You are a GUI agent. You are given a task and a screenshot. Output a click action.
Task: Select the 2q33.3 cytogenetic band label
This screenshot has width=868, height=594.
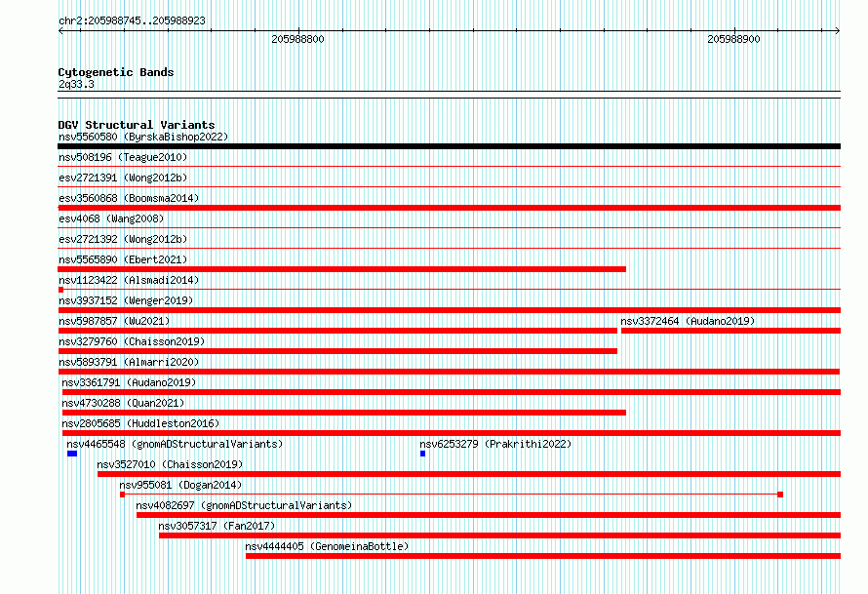76,84
